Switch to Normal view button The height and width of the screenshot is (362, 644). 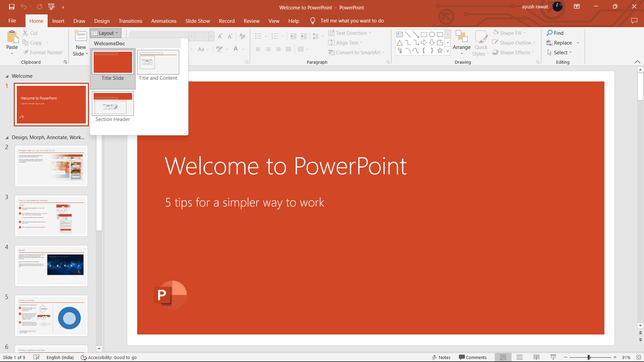point(503,357)
